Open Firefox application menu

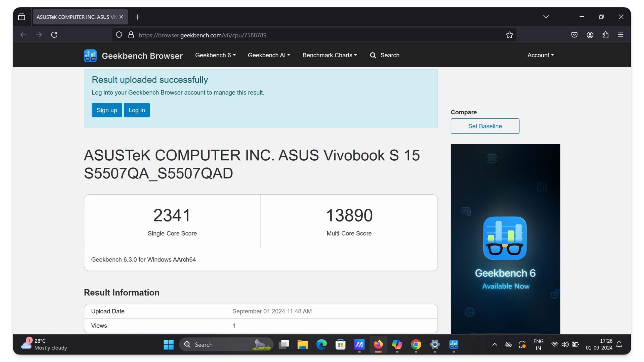pyautogui.click(x=621, y=35)
